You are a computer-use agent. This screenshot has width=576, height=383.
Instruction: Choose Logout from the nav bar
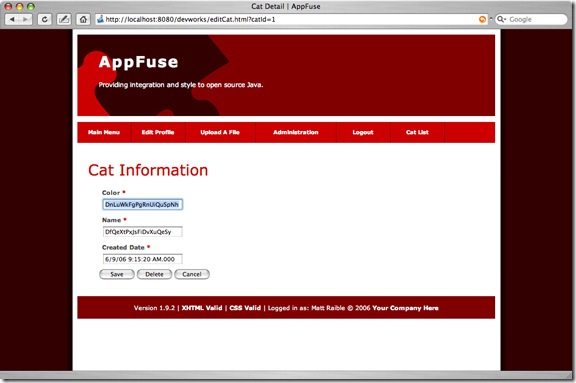[363, 132]
